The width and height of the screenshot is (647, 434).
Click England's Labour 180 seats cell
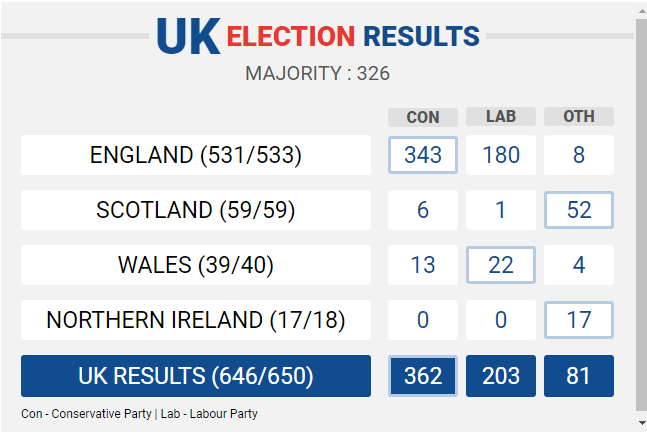click(501, 155)
